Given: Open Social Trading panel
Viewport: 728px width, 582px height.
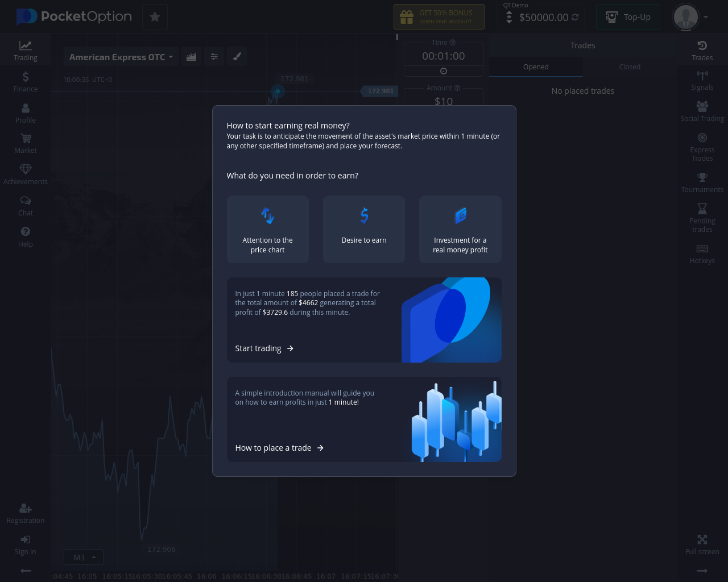Looking at the screenshot, I should [702, 111].
